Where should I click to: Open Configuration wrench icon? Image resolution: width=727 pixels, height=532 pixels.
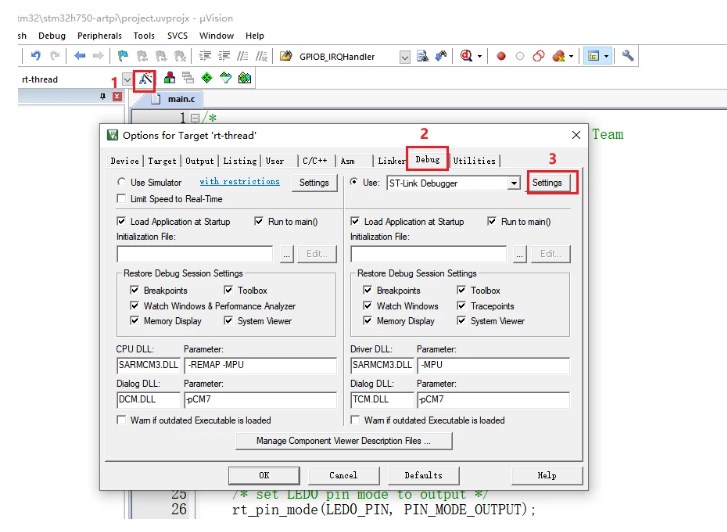point(628,56)
